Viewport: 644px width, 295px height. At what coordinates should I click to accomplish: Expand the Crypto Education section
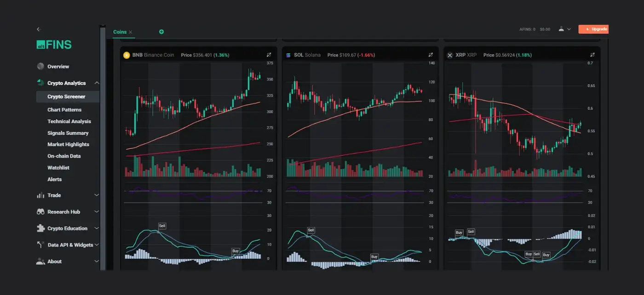(x=97, y=228)
